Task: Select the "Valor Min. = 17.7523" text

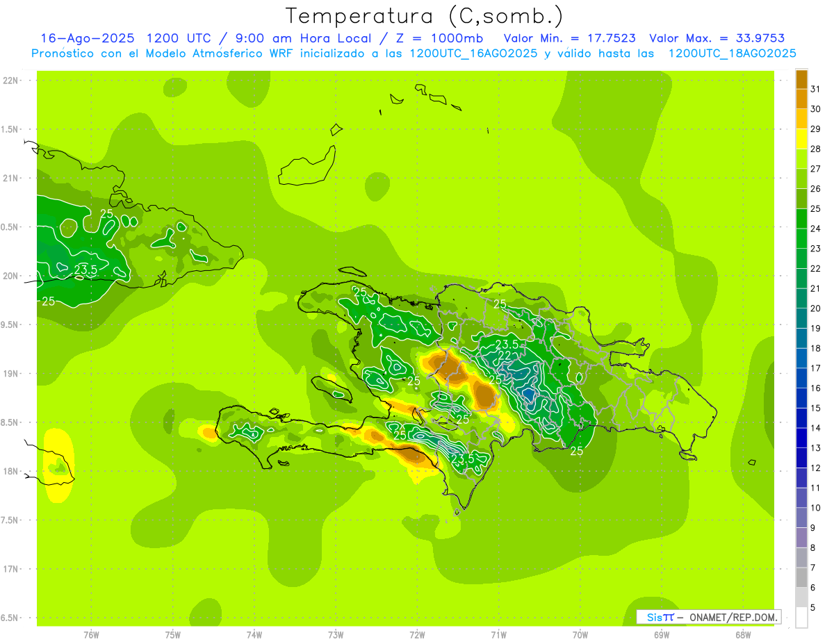Action: pyautogui.click(x=569, y=38)
